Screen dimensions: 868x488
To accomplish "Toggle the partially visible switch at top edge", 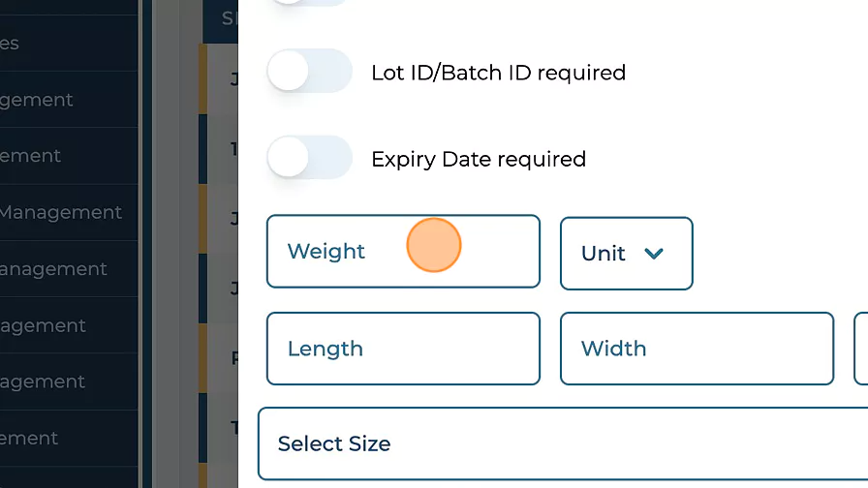I will (x=309, y=3).
